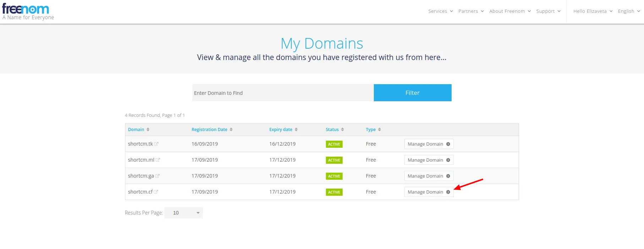The height and width of the screenshot is (249, 644).
Task: Click sort arrows next to Expiry date
Action: tap(296, 130)
